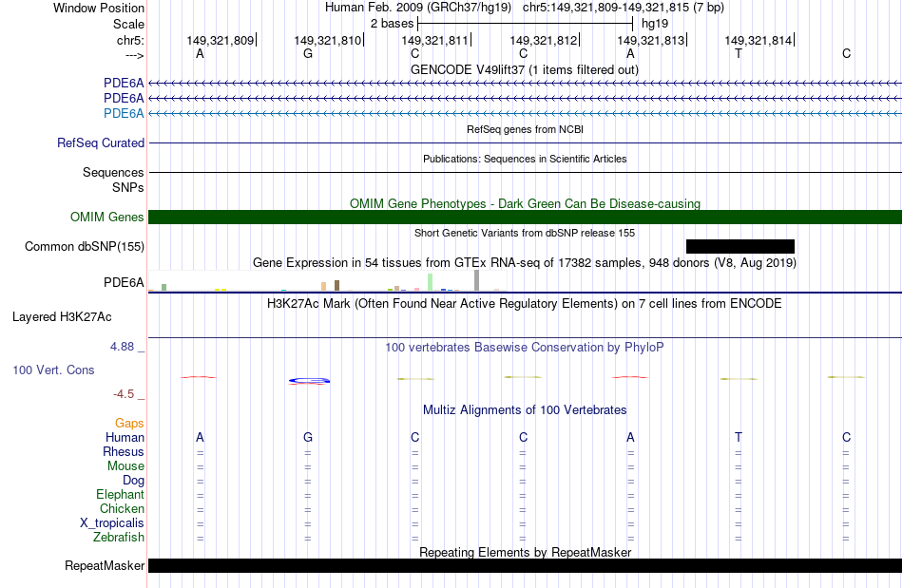Click the light green GTEx expression bar
The height and width of the screenshot is (588, 903).
[x=431, y=282]
